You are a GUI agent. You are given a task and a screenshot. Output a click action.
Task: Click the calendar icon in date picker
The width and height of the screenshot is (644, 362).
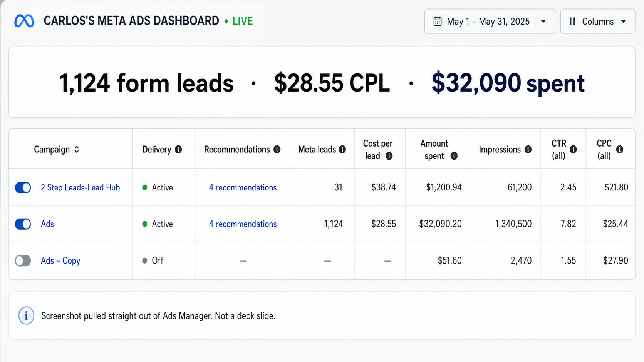click(438, 21)
